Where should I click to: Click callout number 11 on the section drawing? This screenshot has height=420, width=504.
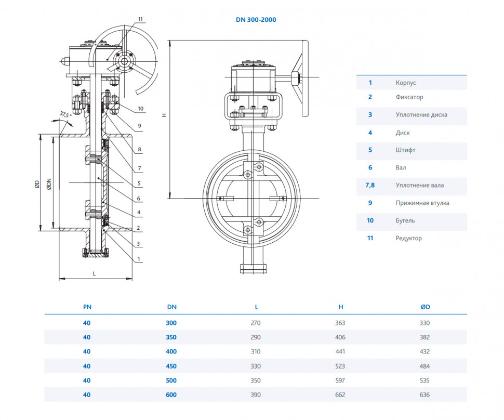coord(140,19)
